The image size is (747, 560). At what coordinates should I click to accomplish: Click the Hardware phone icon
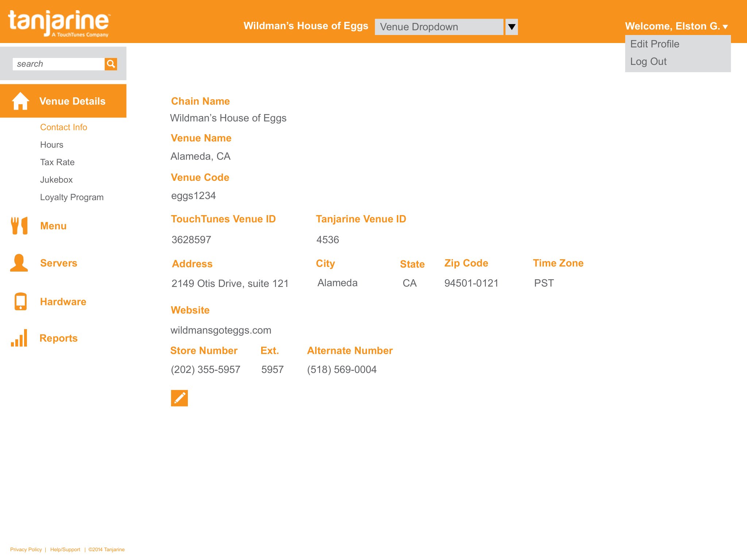pos(20,302)
